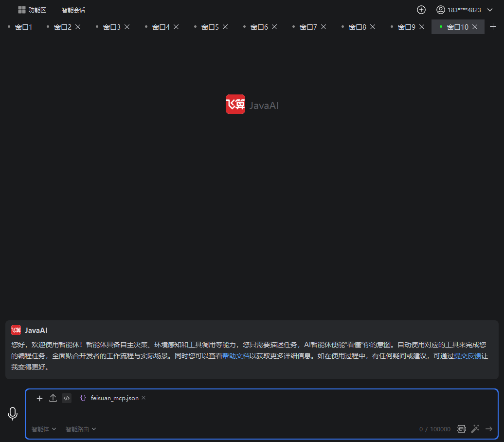
Task: Click the prompt template list icon
Action: point(462,429)
